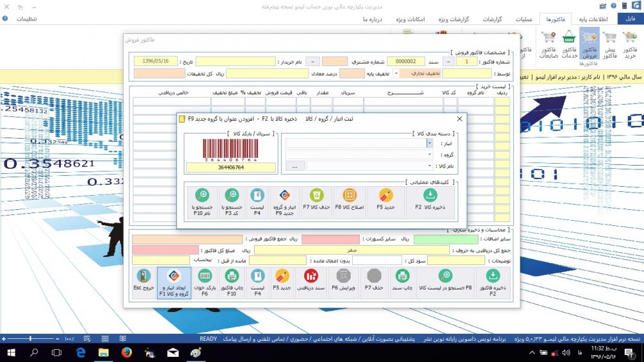Image resolution: width=644 pixels, height=362 pixels.
Task: Open the 'گروه' group dropdown
Action: coord(429,155)
